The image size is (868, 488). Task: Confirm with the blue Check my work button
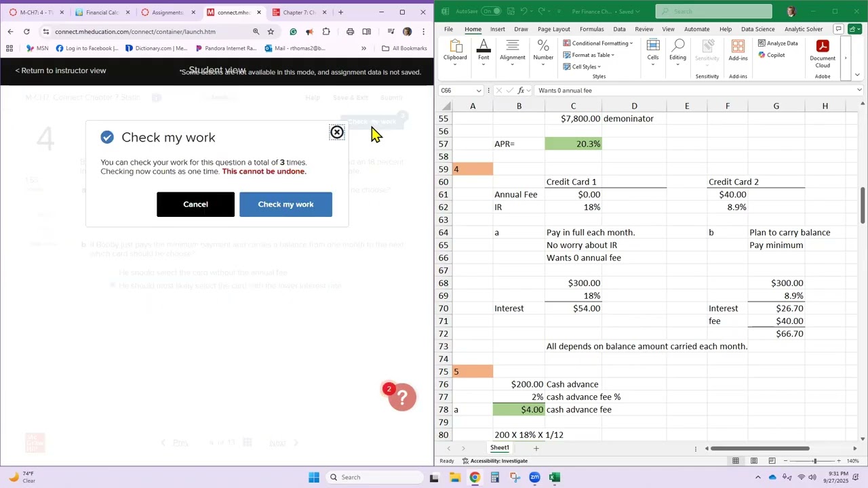point(285,205)
